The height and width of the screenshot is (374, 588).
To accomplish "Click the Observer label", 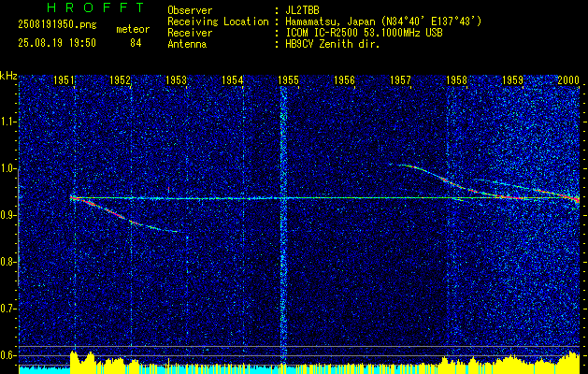I will point(190,10).
